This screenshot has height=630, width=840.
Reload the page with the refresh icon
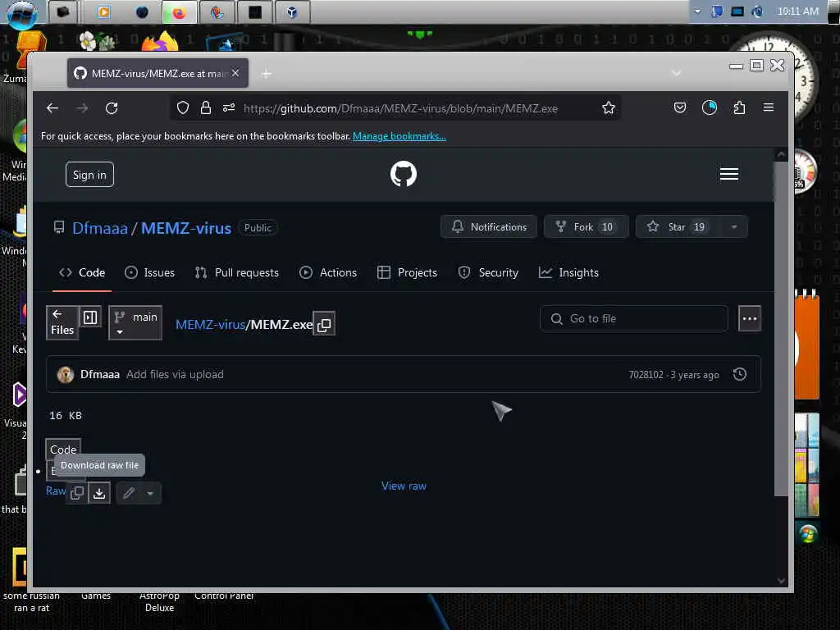112,108
